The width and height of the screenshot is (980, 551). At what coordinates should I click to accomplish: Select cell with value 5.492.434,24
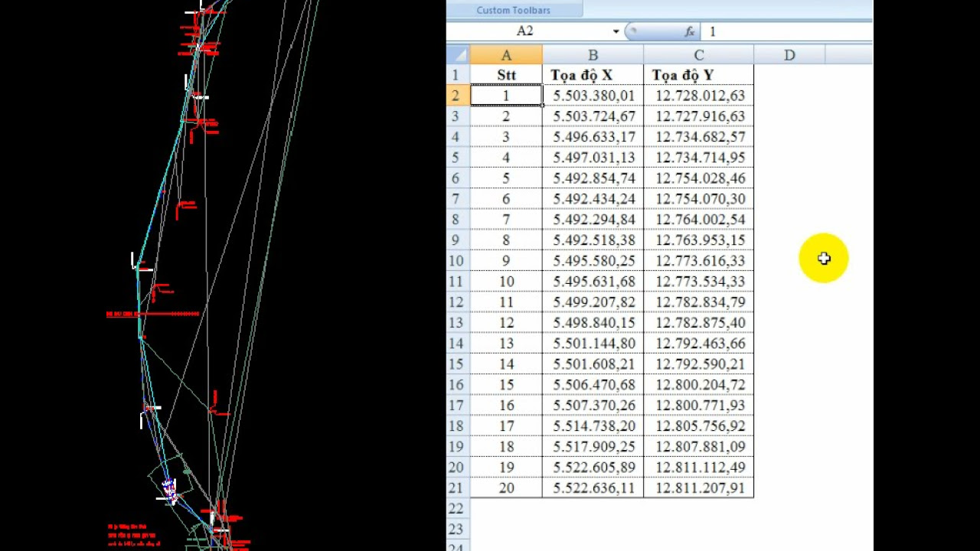593,199
